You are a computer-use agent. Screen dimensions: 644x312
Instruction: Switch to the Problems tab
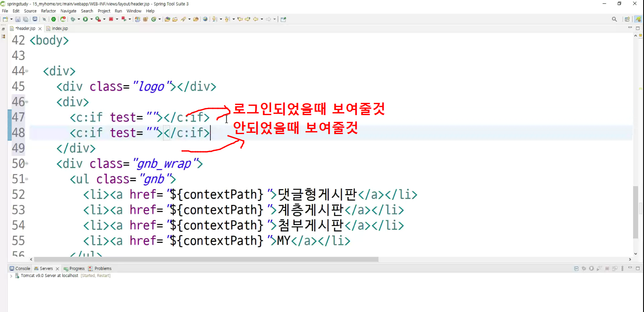tap(100, 269)
